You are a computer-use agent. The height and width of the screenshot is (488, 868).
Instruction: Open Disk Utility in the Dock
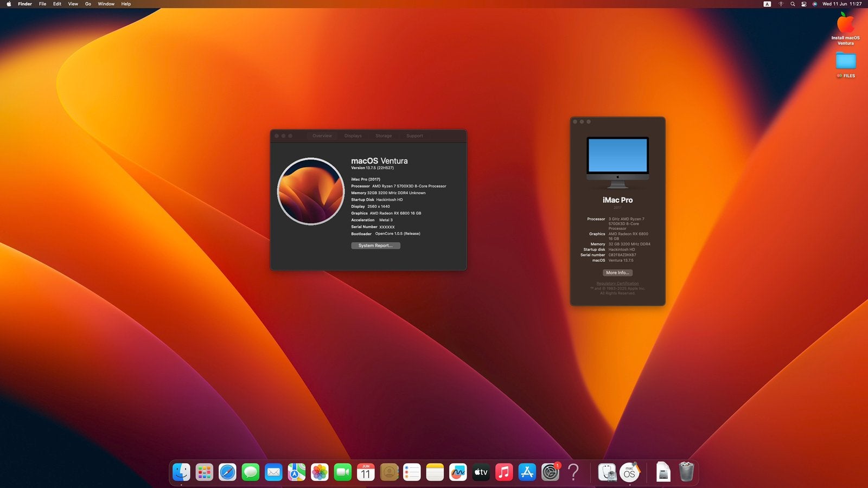click(607, 472)
